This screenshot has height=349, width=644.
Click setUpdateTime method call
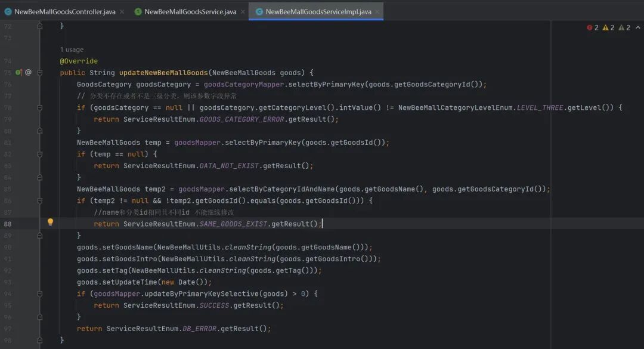point(129,282)
